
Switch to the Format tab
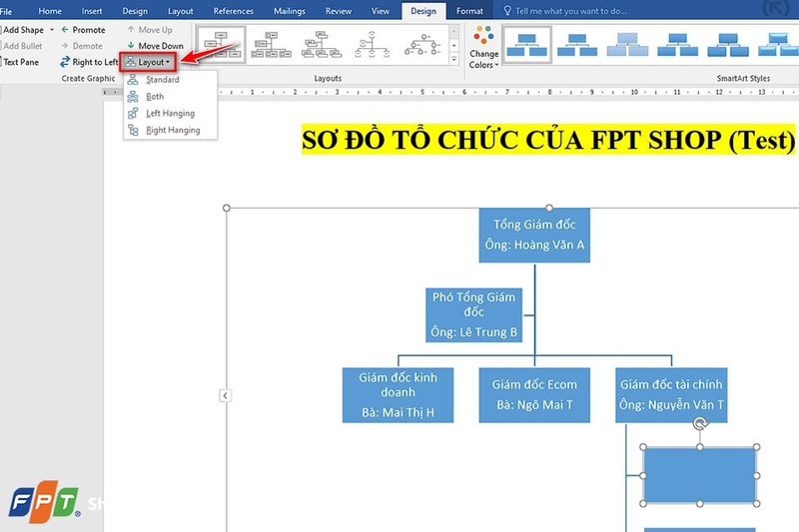[x=469, y=11]
